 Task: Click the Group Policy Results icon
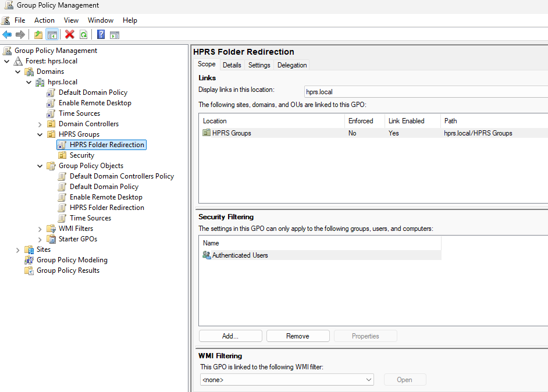[29, 271]
